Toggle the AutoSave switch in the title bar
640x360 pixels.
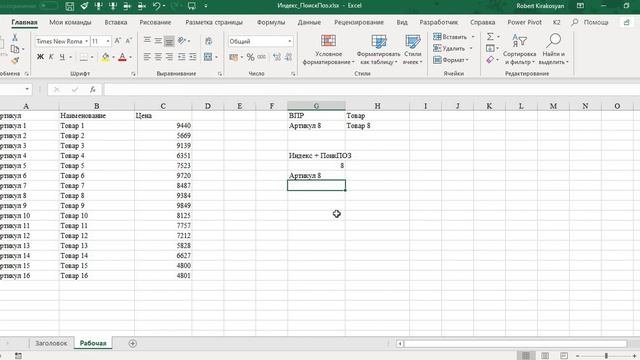click(48, 6)
